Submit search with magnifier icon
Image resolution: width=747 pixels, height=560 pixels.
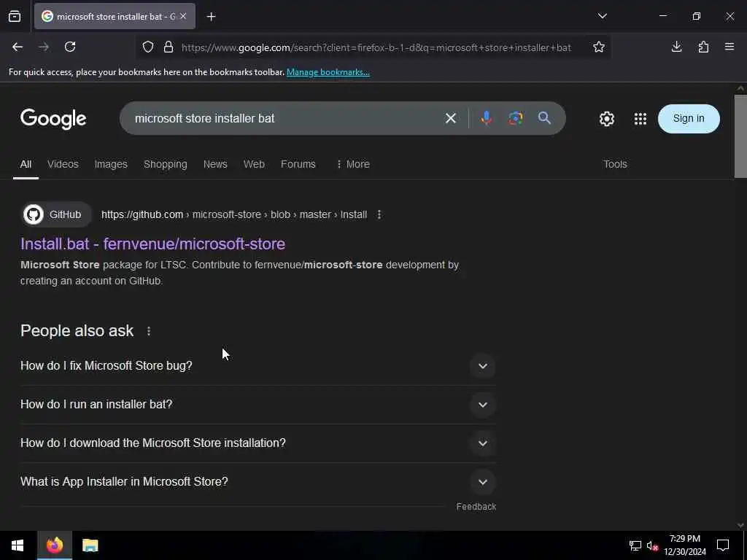[544, 118]
